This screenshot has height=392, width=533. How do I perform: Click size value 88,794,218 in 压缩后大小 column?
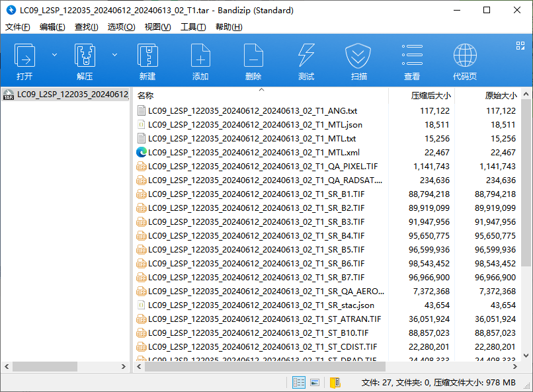click(429, 194)
